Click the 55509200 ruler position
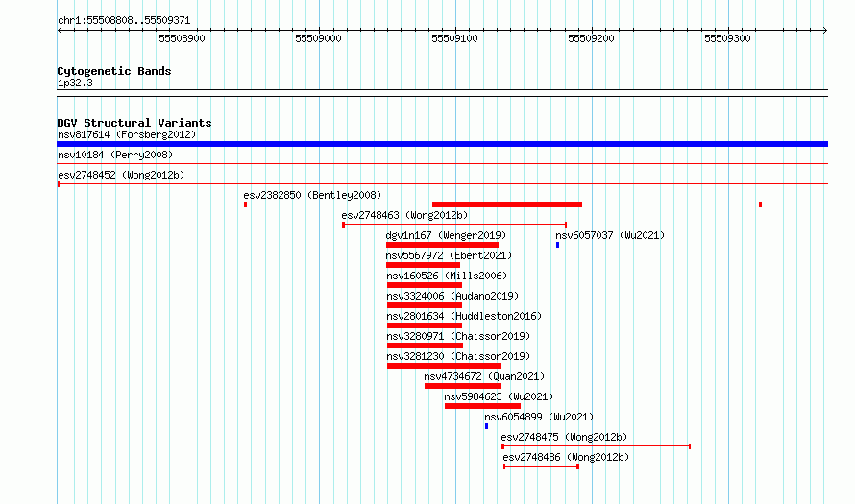The height and width of the screenshot is (504, 855). pos(591,38)
